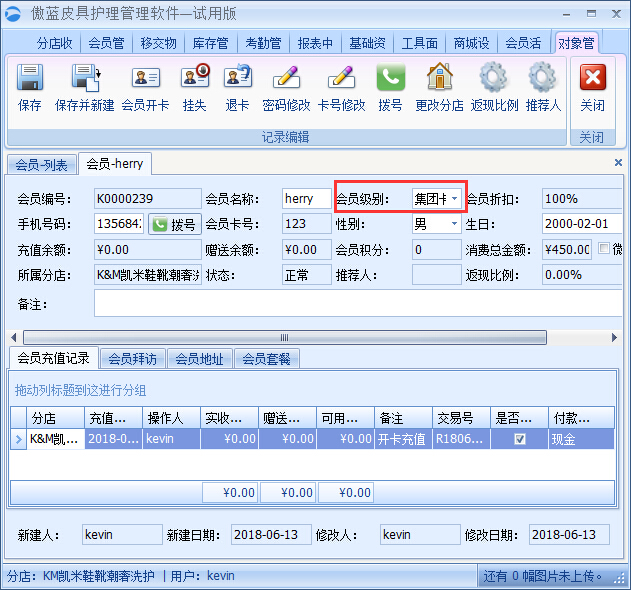Tick the checkbox beside 消费总金额 value
Screen dimensions: 631x590
coord(603,249)
